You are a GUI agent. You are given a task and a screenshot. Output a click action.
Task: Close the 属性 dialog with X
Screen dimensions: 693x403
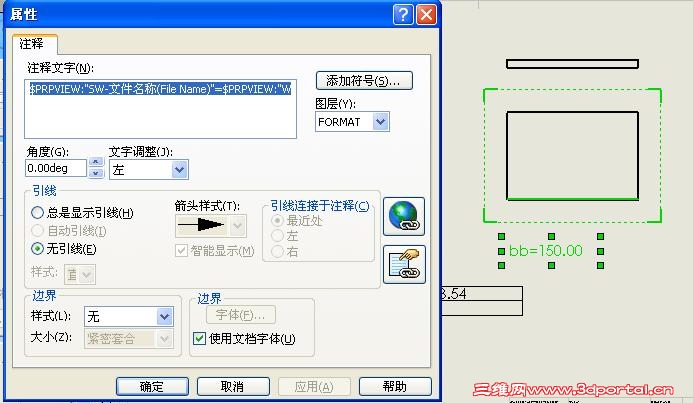pos(426,15)
